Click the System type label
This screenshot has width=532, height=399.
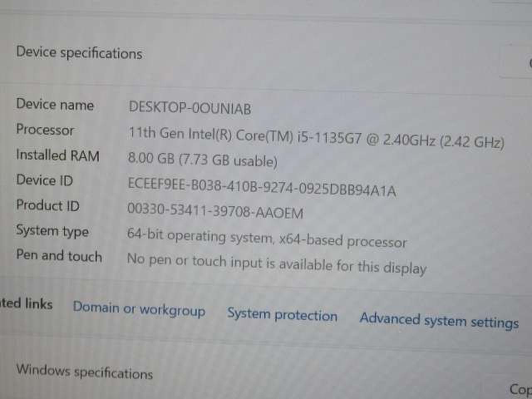pyautogui.click(x=52, y=231)
